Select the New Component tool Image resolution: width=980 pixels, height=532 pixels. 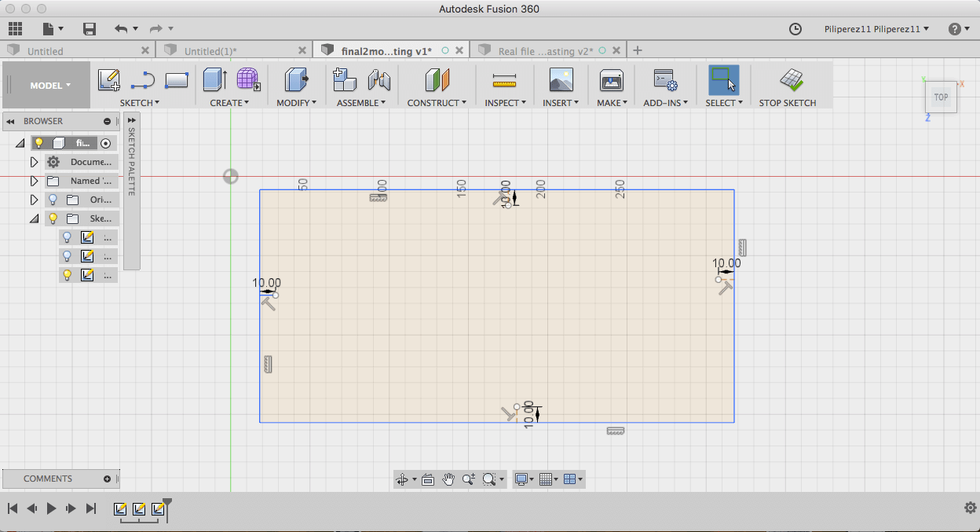click(x=344, y=80)
